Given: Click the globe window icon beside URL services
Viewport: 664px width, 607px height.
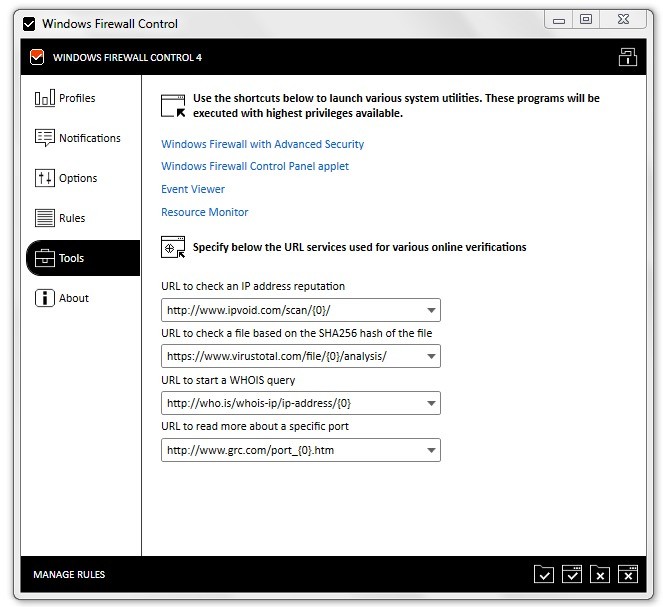Looking at the screenshot, I should pyautogui.click(x=173, y=247).
